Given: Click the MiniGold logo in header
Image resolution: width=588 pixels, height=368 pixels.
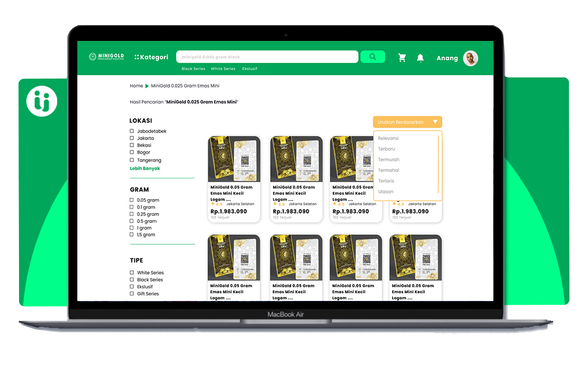Looking at the screenshot, I should click(x=107, y=57).
